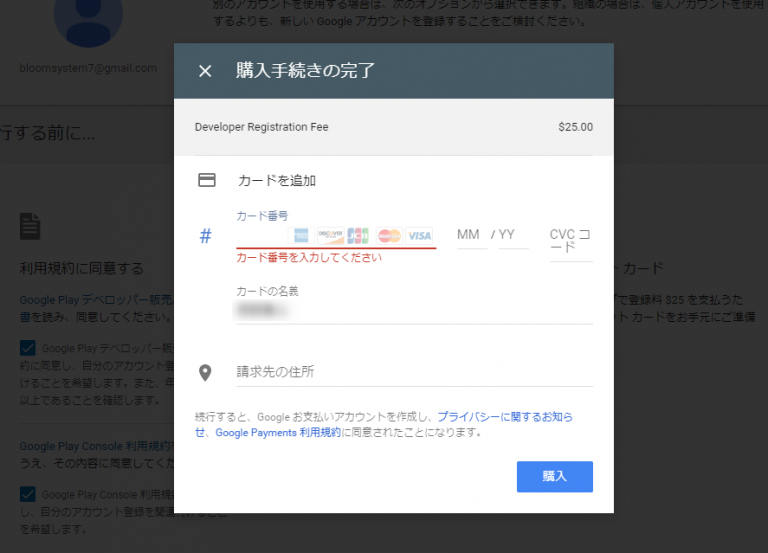Toggle the Google Play Console 利用規約 checkbox
This screenshot has width=768, height=553.
28,494
